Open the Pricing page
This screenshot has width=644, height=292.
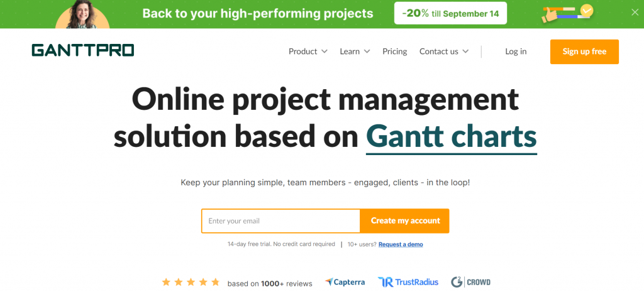click(395, 51)
